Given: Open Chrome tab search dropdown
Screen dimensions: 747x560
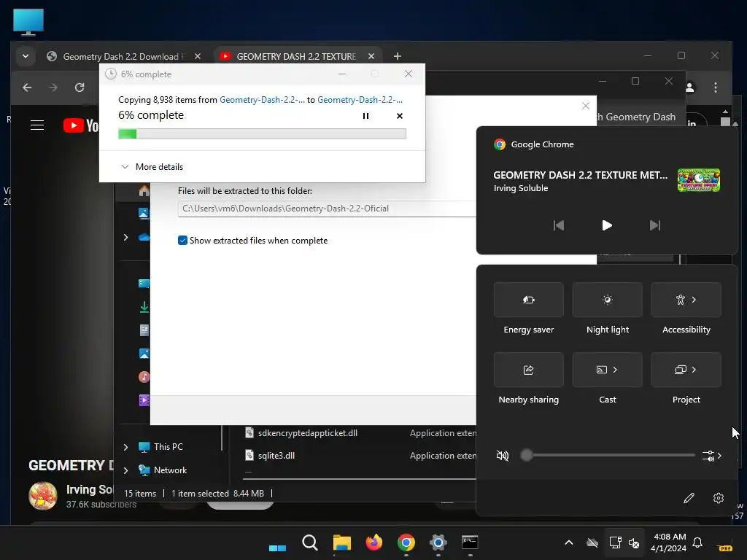Looking at the screenshot, I should 26,56.
